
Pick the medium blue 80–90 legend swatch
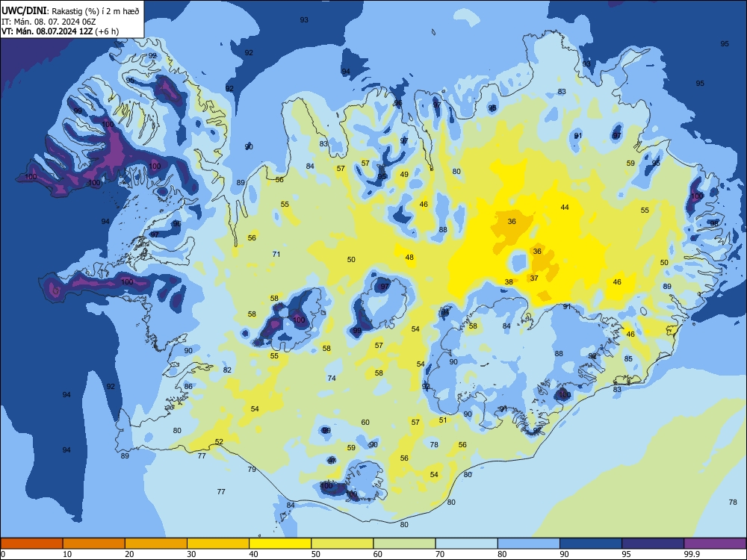tap(529, 544)
